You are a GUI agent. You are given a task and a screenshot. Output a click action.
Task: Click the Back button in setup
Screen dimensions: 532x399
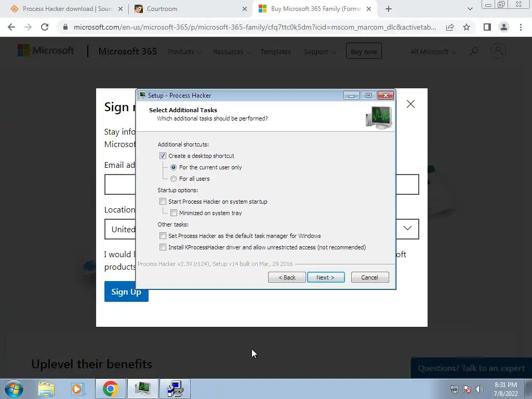[287, 277]
